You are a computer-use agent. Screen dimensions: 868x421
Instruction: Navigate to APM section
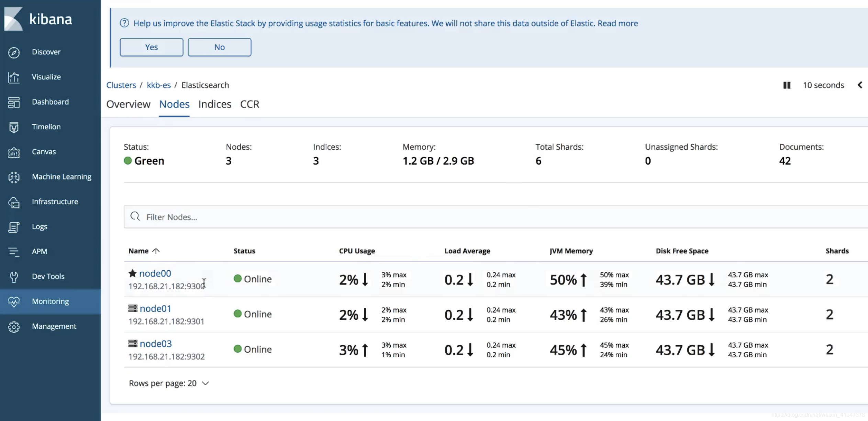pyautogui.click(x=39, y=251)
